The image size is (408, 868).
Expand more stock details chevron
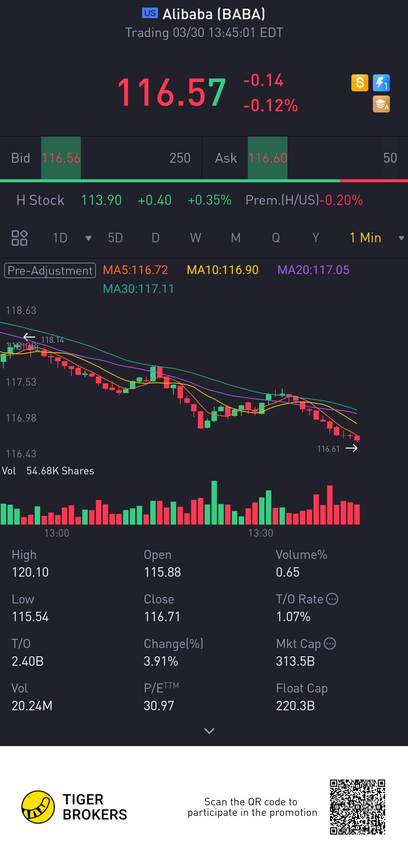209,731
